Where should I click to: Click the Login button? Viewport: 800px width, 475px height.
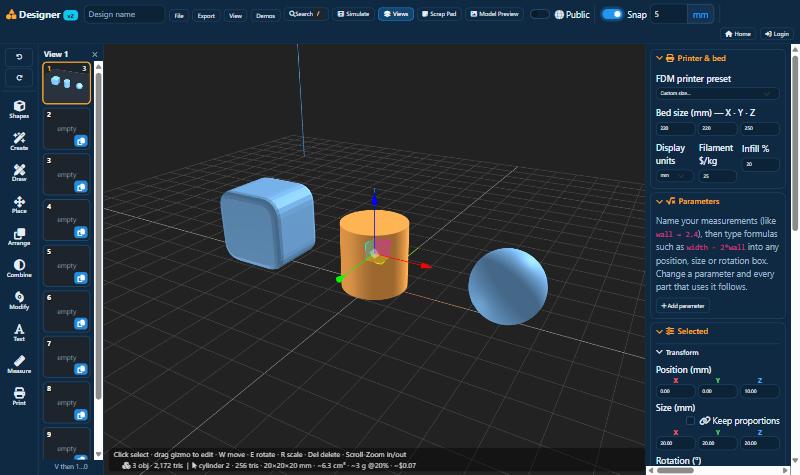pos(777,34)
